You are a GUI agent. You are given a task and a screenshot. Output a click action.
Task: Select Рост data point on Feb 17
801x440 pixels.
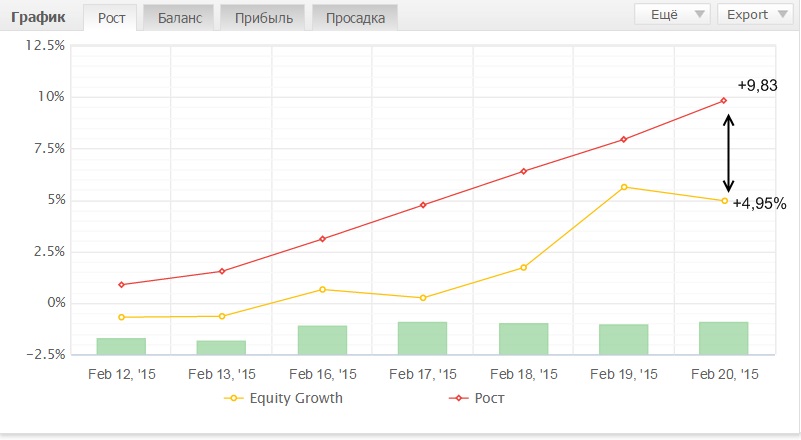[423, 205]
